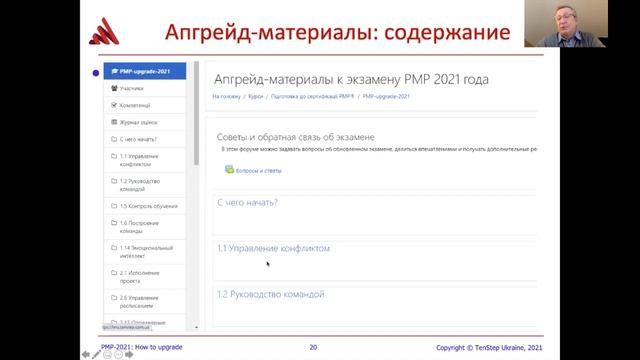Select the pen annotation tool in slideshow controls
Viewport: 640px width, 360px height.
pos(97,354)
